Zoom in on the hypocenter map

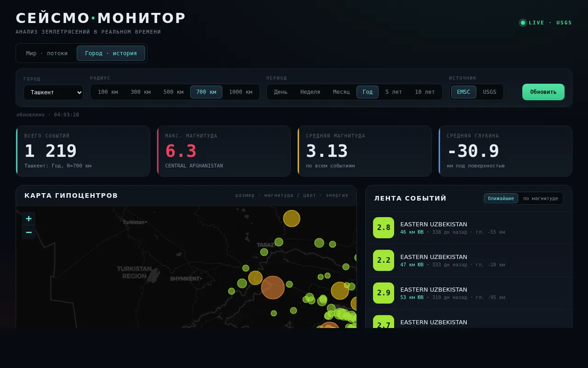[28, 218]
